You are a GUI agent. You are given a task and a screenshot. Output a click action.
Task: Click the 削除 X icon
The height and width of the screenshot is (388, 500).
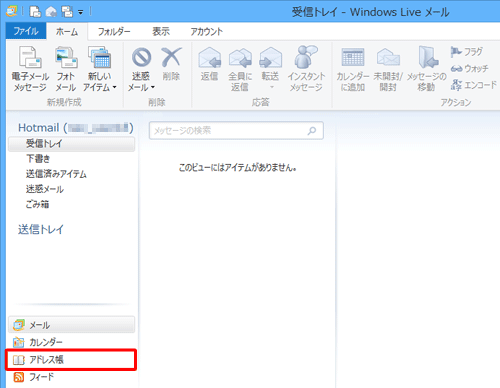point(171,57)
